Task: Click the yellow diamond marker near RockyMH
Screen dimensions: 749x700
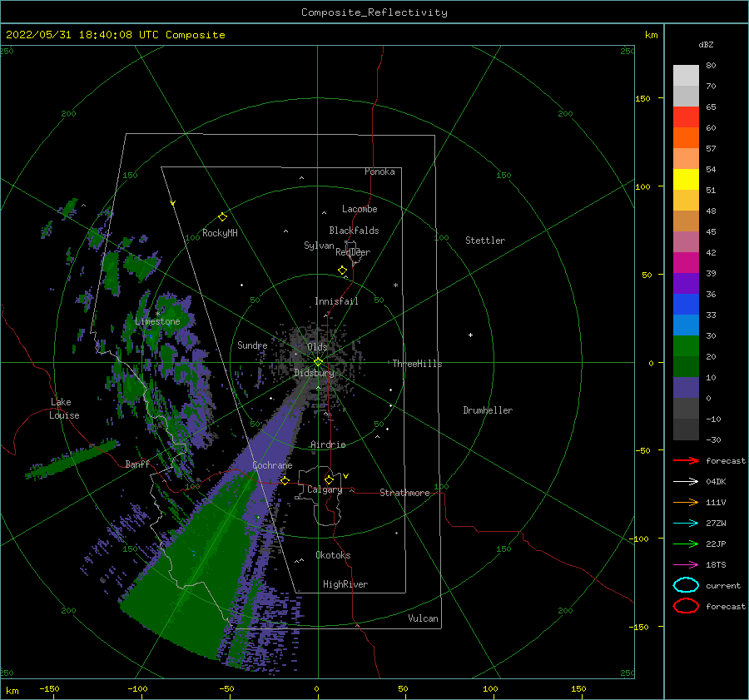Action: (222, 217)
